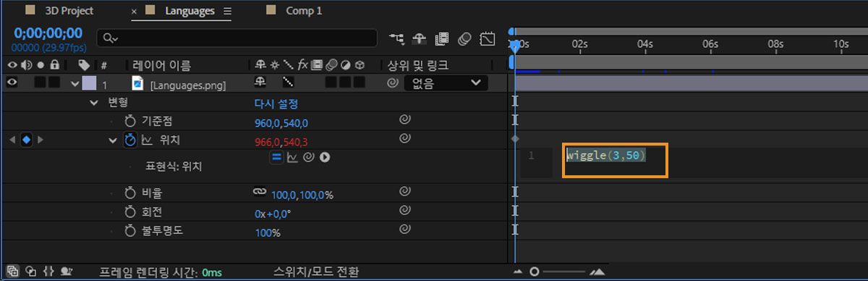Hide the Languages.png layer with eye
Image resolution: width=868 pixels, height=281 pixels.
(x=12, y=83)
